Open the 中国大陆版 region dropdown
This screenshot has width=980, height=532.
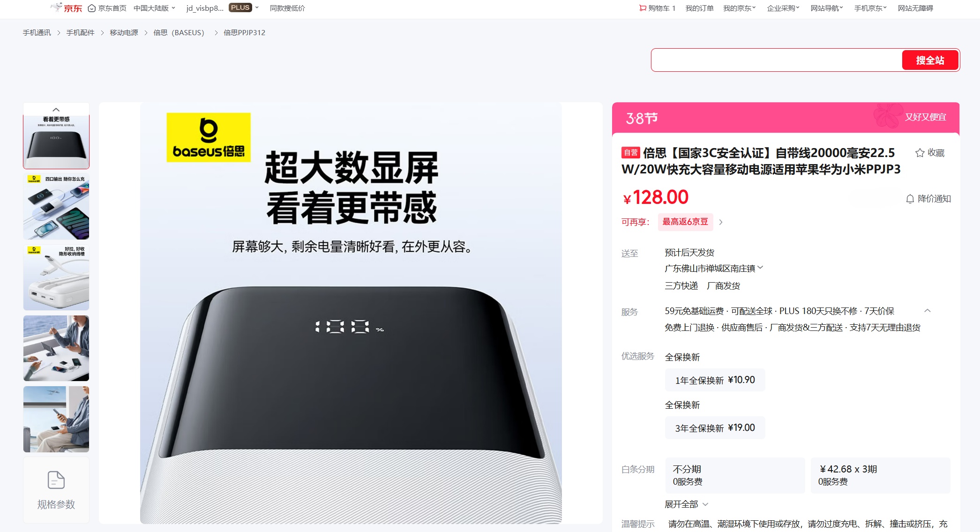(154, 8)
